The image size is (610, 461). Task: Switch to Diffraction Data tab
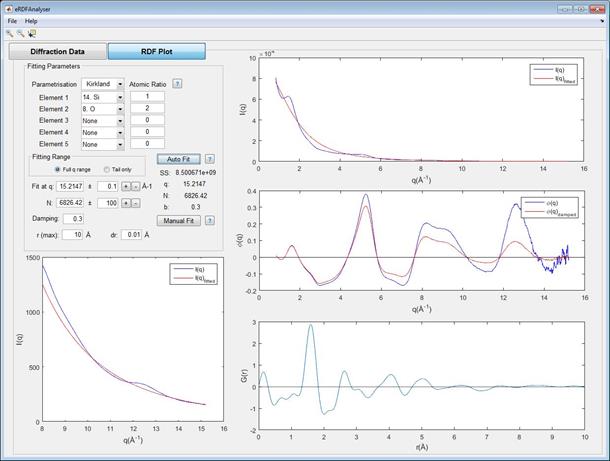tap(58, 51)
